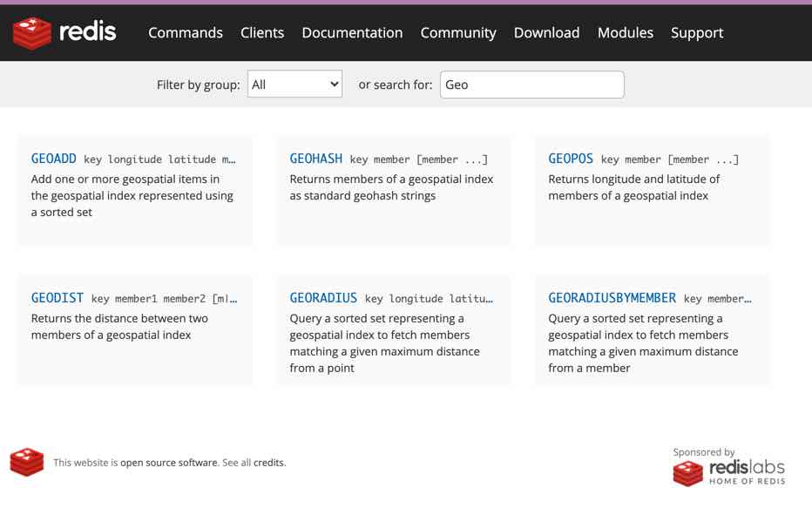Image resolution: width=812 pixels, height=515 pixels.
Task: Click the Redis logo in the header
Action: click(x=64, y=33)
